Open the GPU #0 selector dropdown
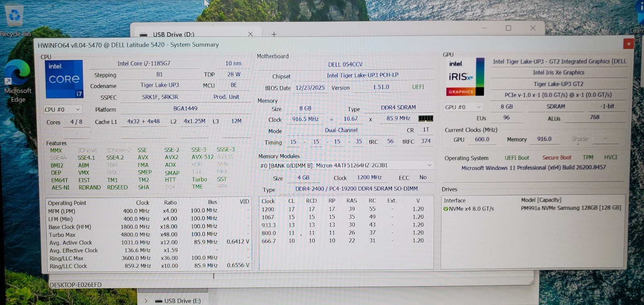 [x=463, y=107]
